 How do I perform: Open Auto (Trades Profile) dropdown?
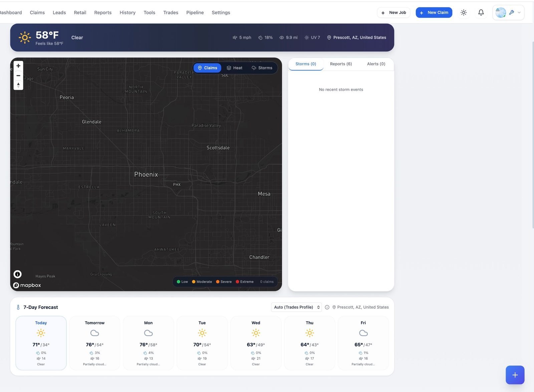[296, 307]
